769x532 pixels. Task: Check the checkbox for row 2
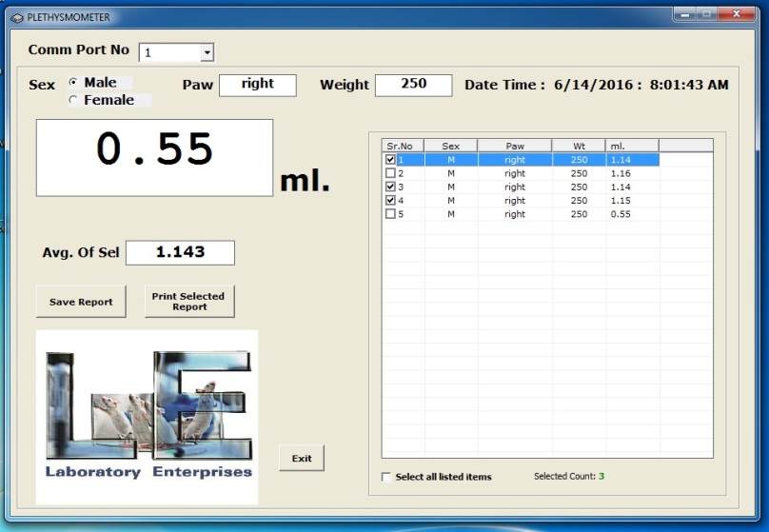[390, 173]
